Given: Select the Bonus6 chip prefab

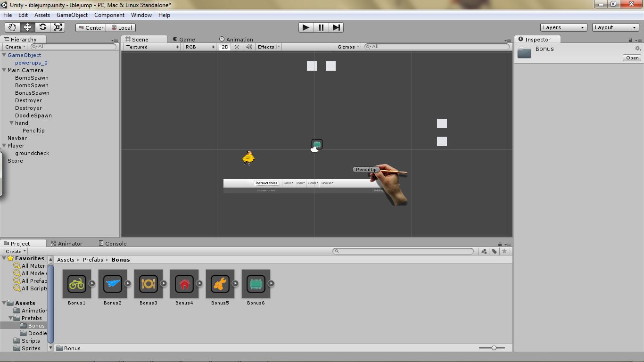Looking at the screenshot, I should 256,284.
